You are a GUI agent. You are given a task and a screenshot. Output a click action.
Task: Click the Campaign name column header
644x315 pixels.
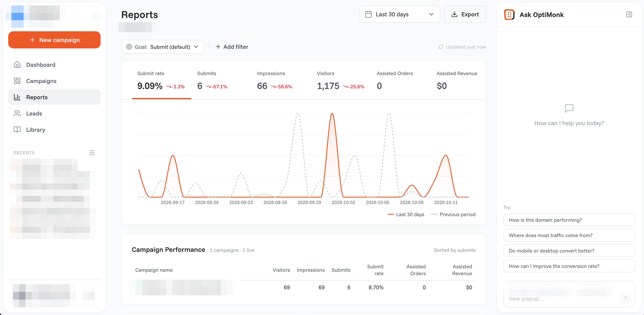pyautogui.click(x=154, y=270)
